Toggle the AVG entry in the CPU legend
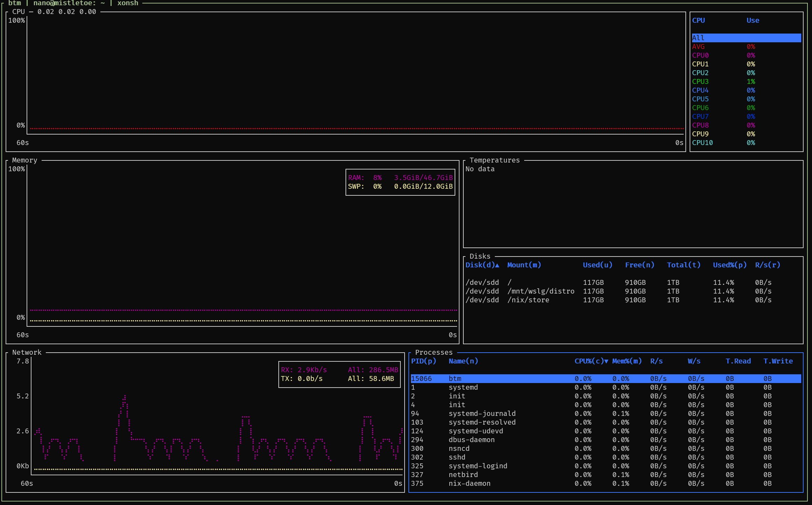 698,46
